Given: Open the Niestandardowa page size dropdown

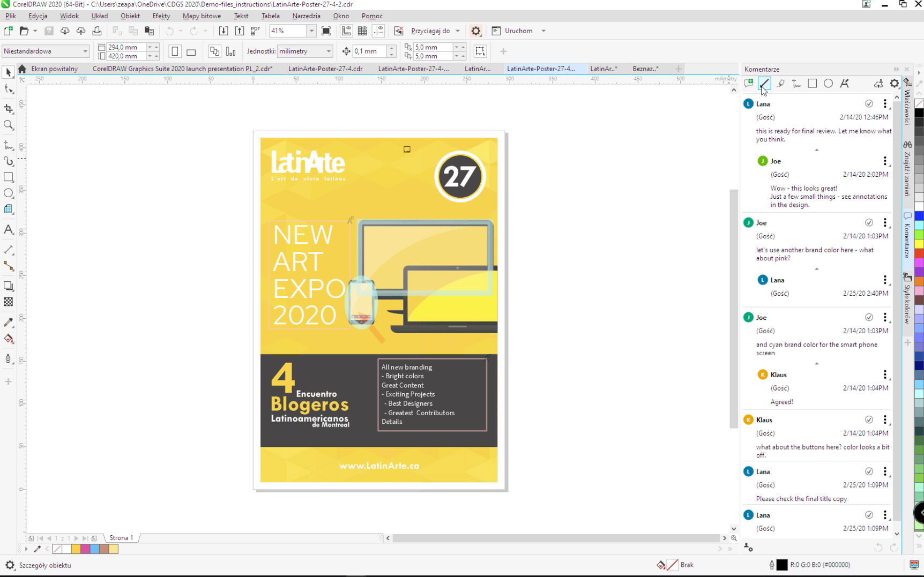Looking at the screenshot, I should click(x=85, y=51).
